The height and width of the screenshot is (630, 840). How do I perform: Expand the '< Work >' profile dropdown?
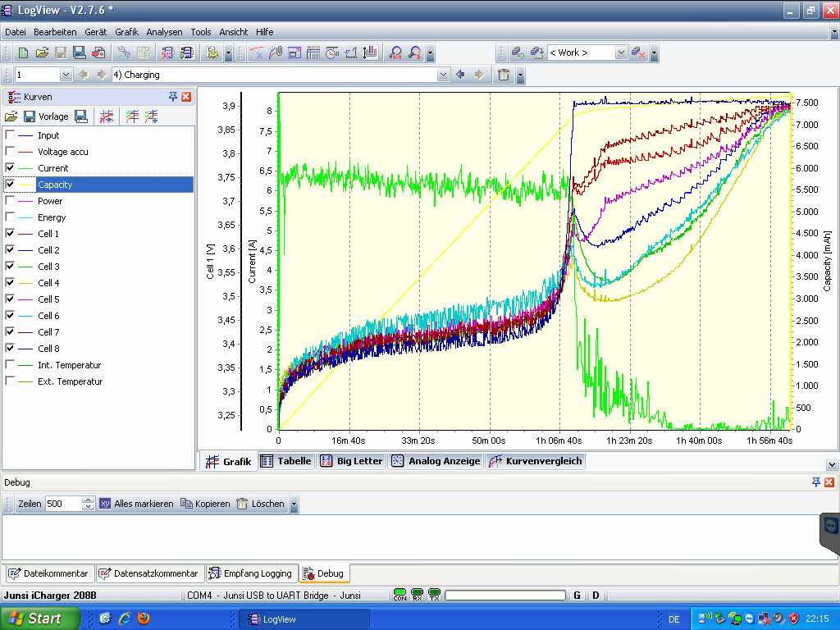(x=621, y=52)
